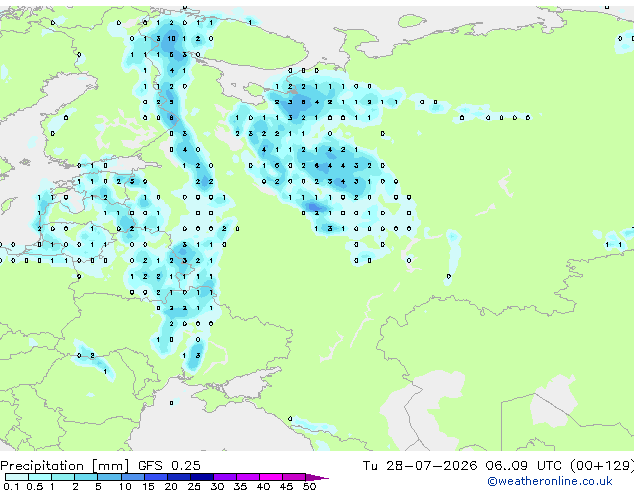634x490 pixels.
Task: Click the 5–10 mm legend color swatch
Action: (x=109, y=477)
